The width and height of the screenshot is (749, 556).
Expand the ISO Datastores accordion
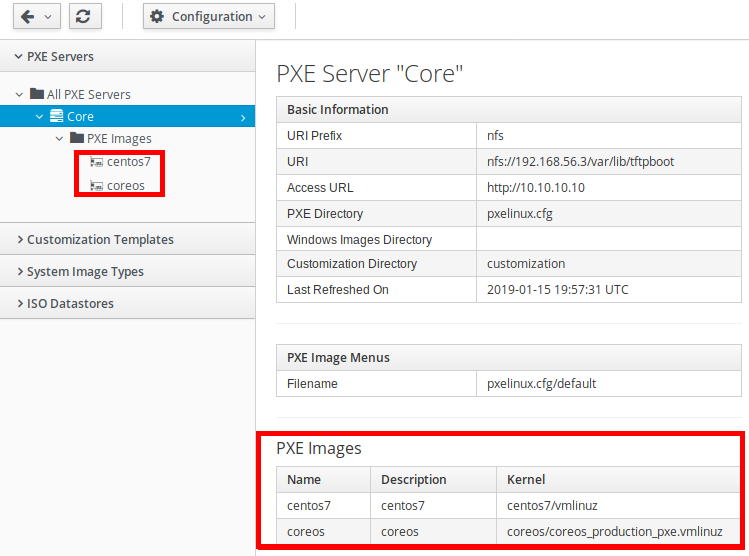coord(128,303)
